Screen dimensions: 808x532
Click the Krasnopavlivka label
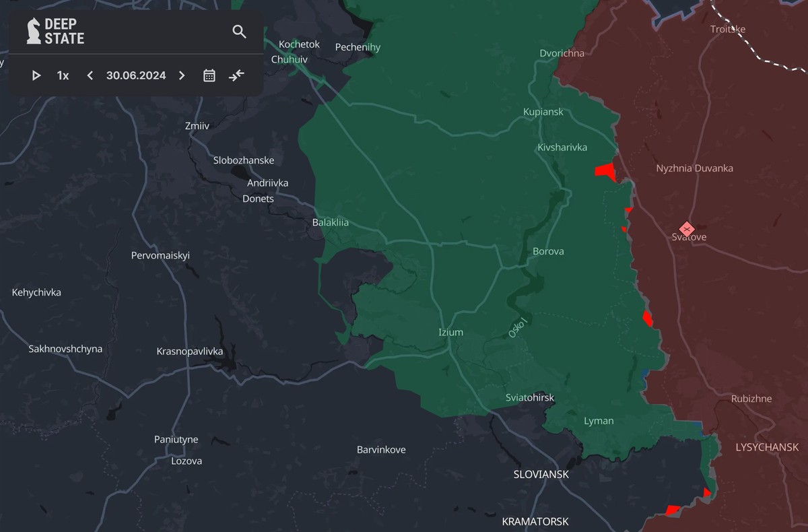(190, 352)
